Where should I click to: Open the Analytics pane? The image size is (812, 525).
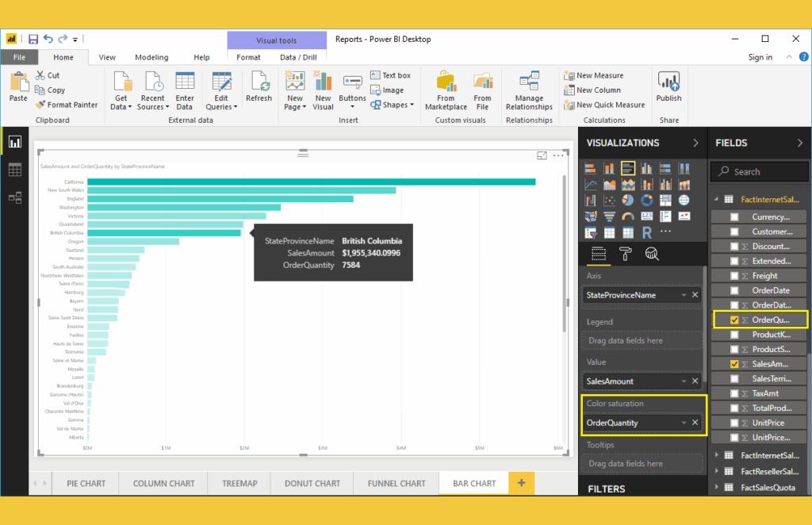tap(652, 254)
